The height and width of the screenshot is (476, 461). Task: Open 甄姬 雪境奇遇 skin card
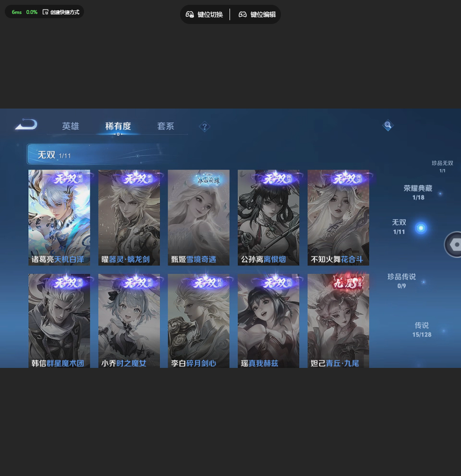coord(199,218)
